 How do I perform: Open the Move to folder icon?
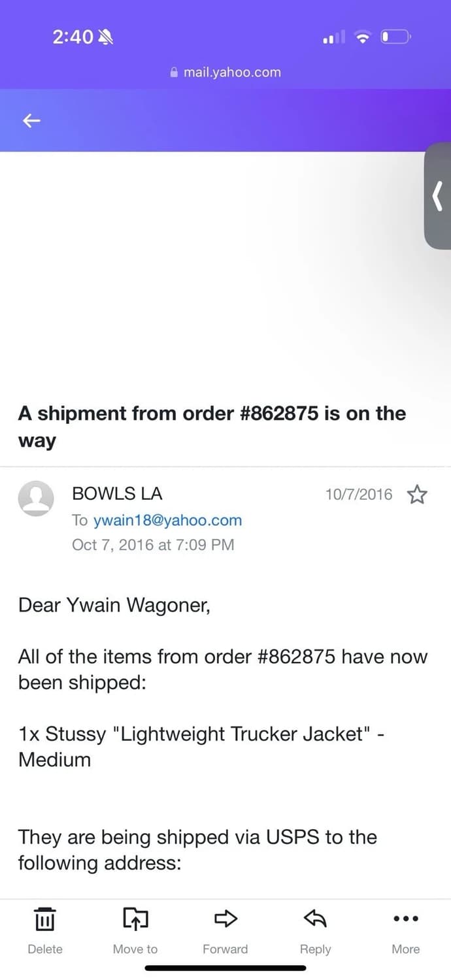(135, 920)
